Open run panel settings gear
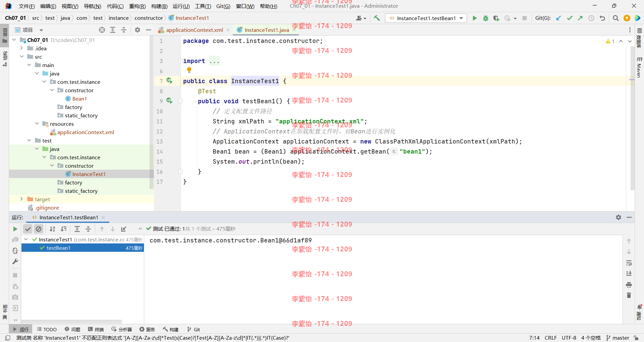Image resolution: width=644 pixels, height=342 pixels. [619, 217]
